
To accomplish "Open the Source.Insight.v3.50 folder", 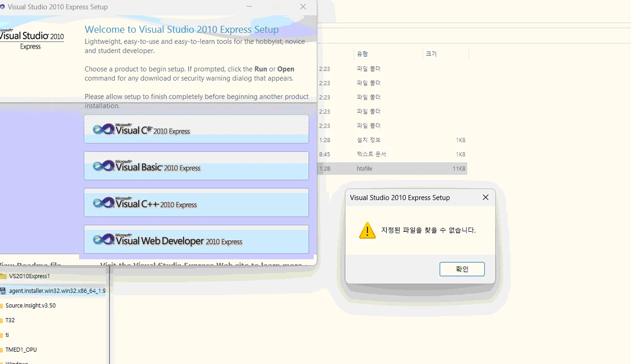I will [x=31, y=306].
